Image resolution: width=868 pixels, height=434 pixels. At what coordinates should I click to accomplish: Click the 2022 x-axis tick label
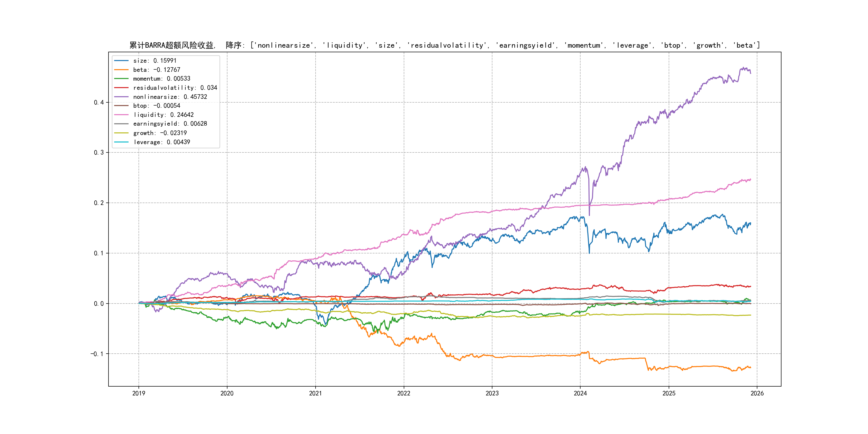[x=404, y=393]
